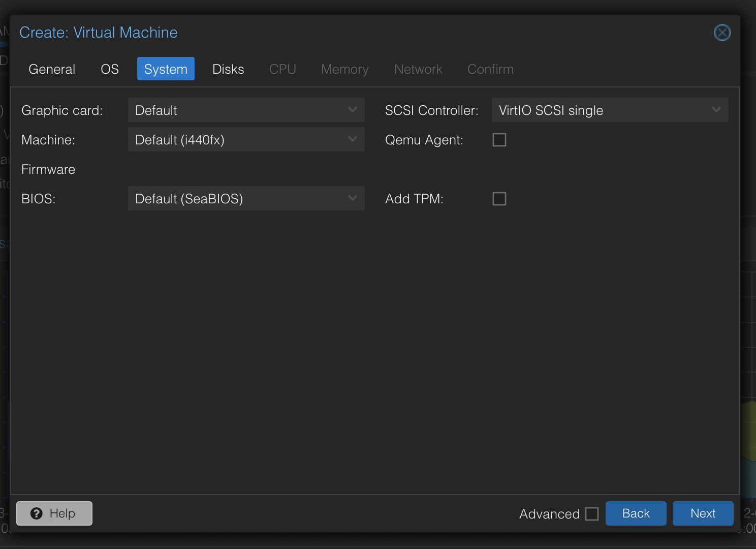Open the Disks tab
The image size is (756, 549).
[x=228, y=69]
